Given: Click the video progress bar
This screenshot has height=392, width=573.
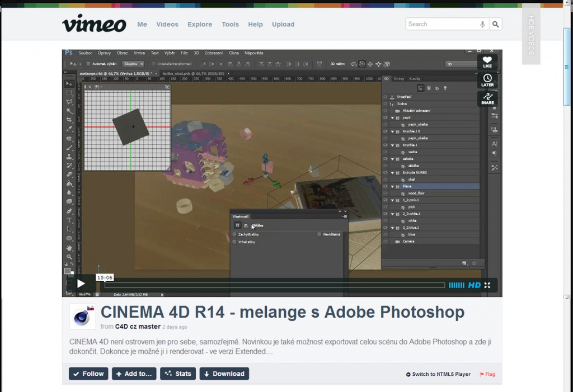Looking at the screenshot, I should (275, 285).
